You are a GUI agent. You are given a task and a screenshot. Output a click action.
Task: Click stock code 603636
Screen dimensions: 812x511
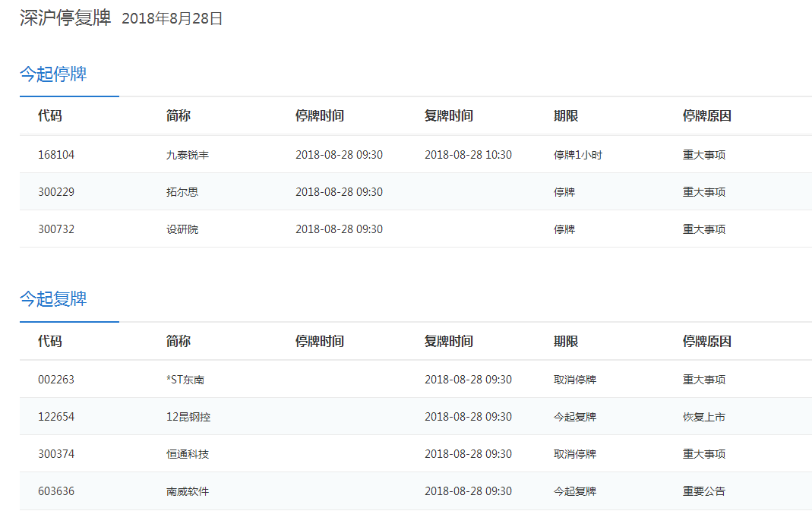click(x=56, y=491)
